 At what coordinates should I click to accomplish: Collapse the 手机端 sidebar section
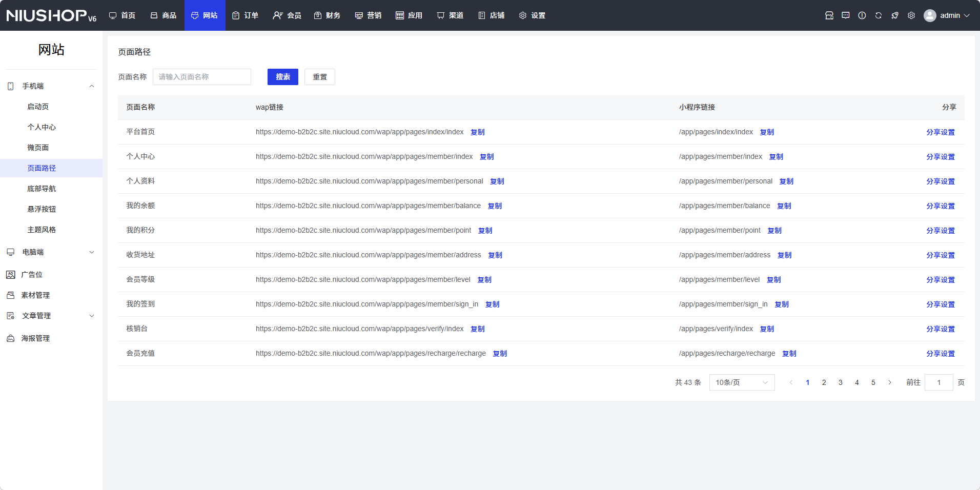coord(92,86)
